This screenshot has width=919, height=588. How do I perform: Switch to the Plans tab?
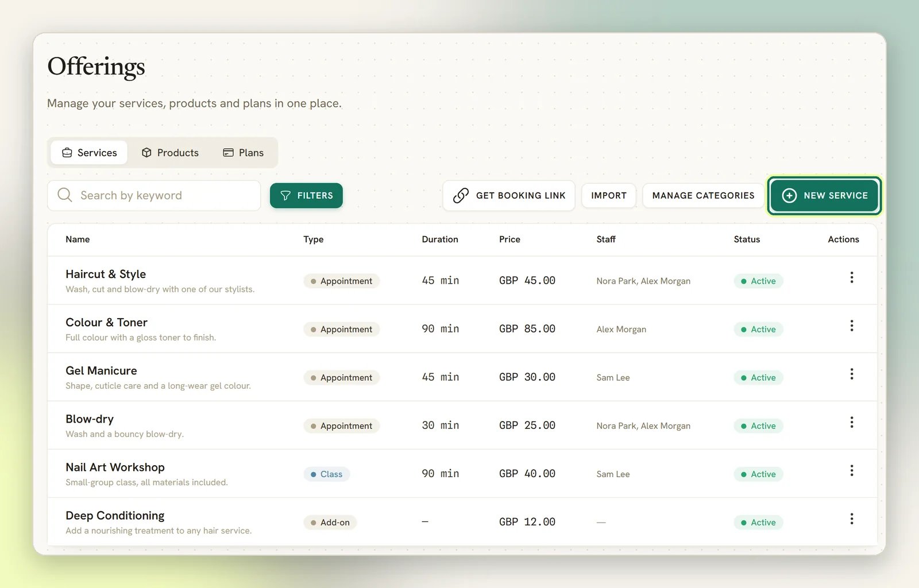(243, 153)
